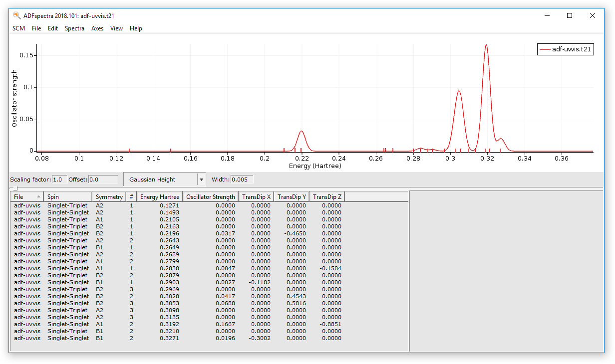Maximize the ADFspectra window

[x=570, y=15]
